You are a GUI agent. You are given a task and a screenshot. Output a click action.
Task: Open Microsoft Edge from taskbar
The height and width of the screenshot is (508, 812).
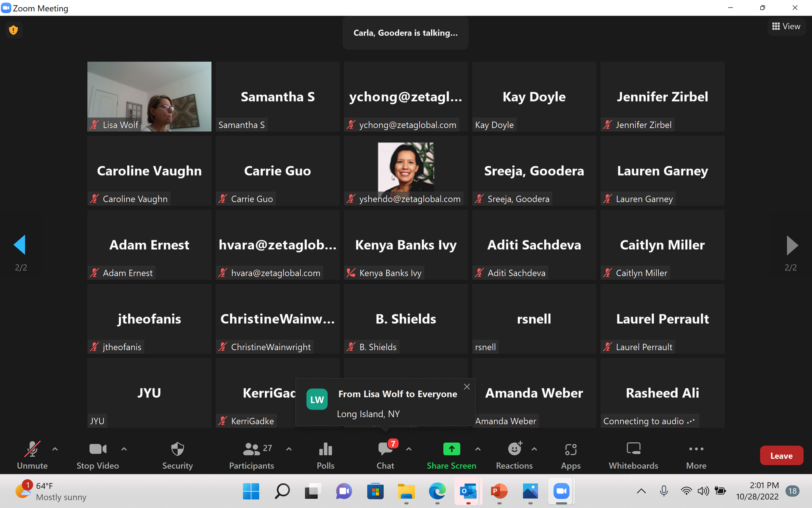click(x=437, y=491)
